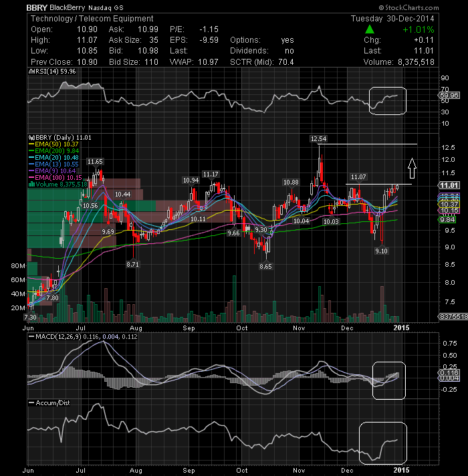Click the yellow EMA(50) 10.37 legend entry
This screenshot has height=476, width=468.
tap(53, 144)
